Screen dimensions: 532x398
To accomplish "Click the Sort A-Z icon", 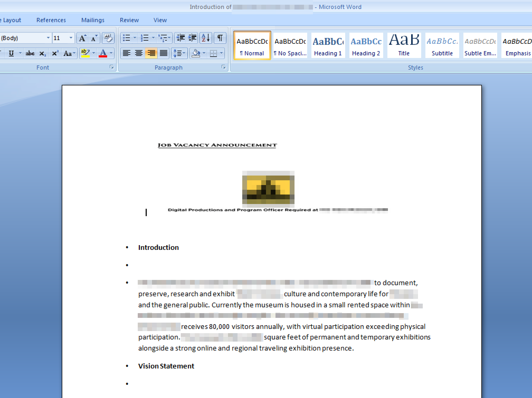I will [206, 38].
